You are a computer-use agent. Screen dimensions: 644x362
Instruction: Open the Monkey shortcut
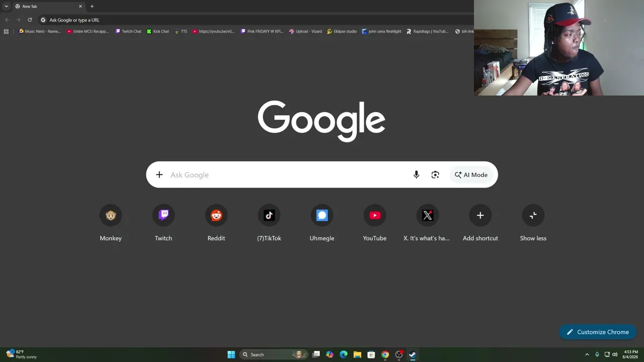(111, 223)
